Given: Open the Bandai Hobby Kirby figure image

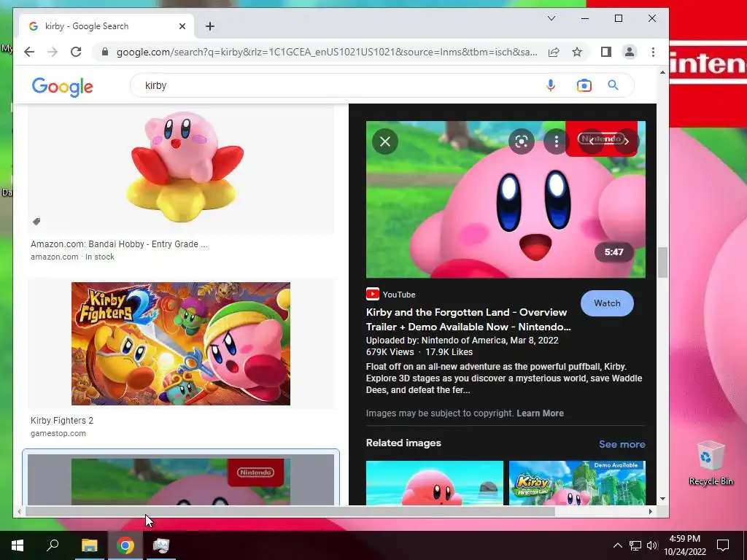Looking at the screenshot, I should 181,169.
